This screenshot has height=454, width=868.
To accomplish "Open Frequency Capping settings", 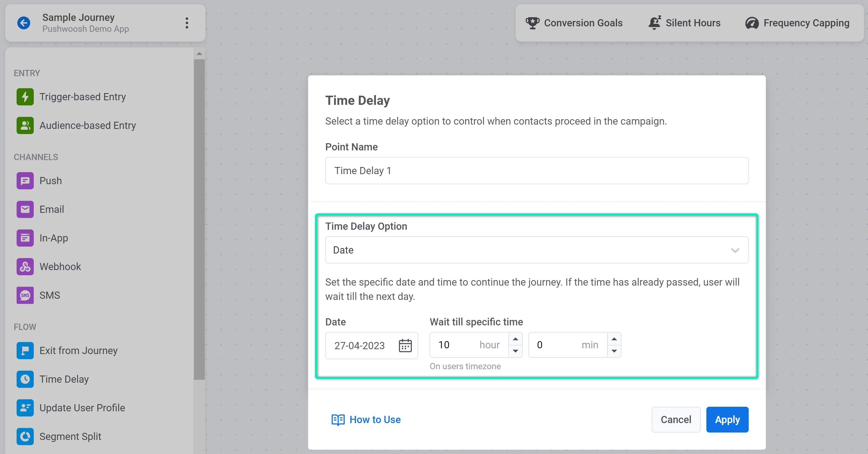I will click(x=797, y=23).
